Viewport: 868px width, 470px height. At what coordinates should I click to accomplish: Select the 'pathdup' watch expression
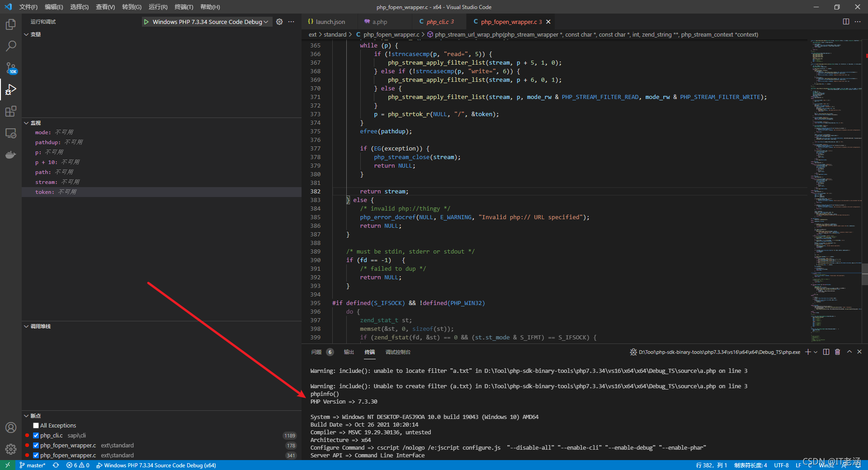coord(161,142)
